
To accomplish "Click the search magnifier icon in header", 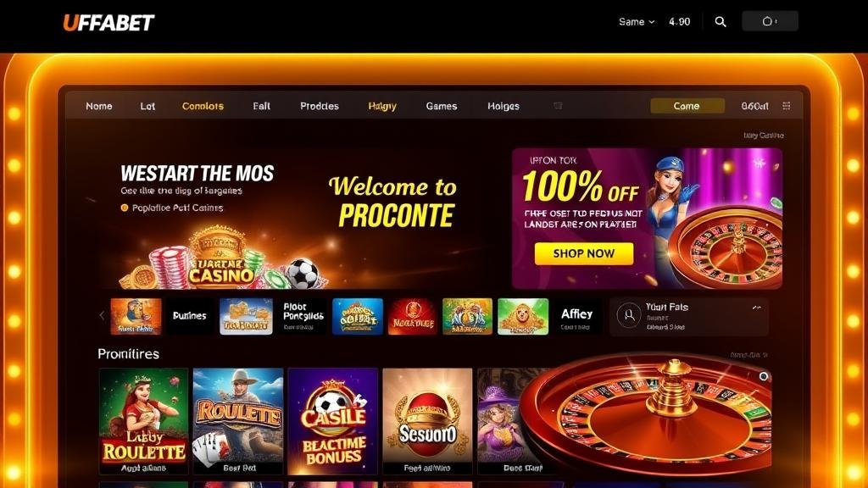I will click(x=721, y=21).
